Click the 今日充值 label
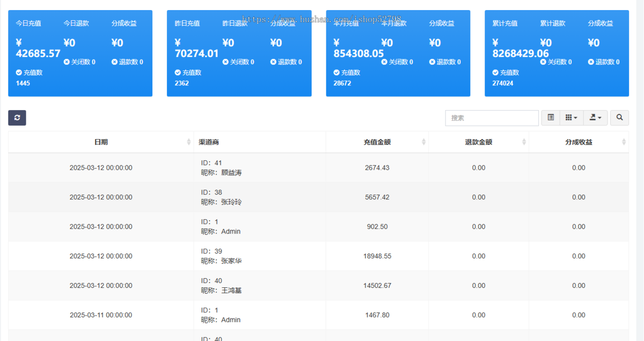This screenshot has height=341, width=644. (28, 24)
